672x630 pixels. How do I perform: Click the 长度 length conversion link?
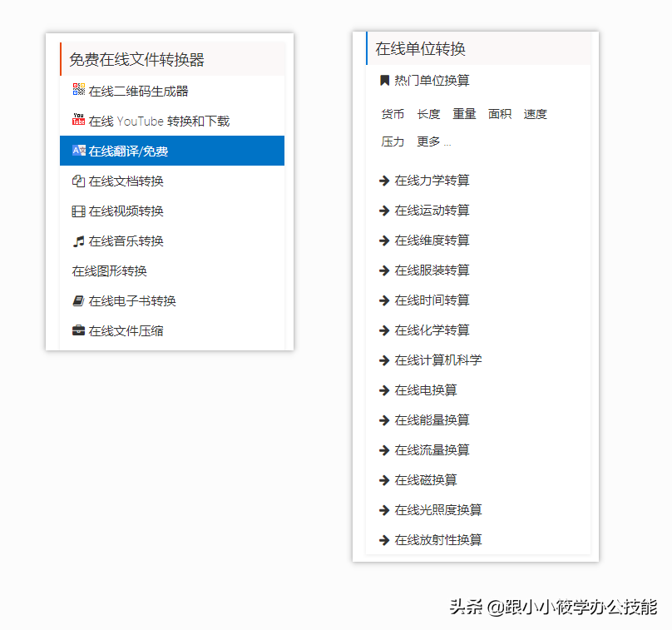pos(427,114)
